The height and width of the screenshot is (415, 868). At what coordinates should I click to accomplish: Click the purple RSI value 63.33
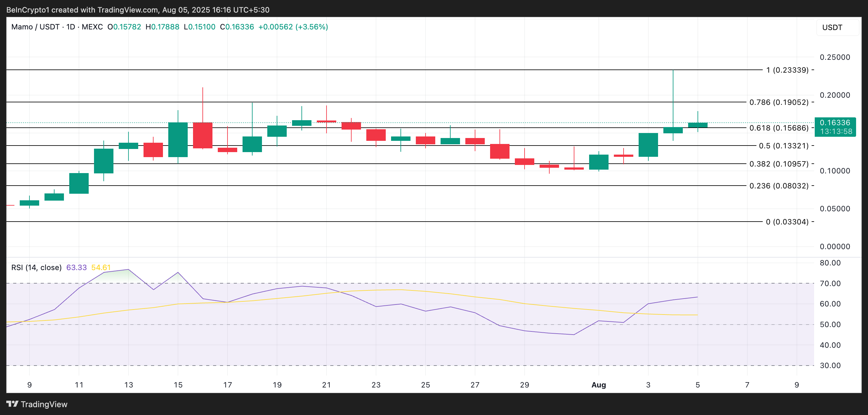[76, 267]
